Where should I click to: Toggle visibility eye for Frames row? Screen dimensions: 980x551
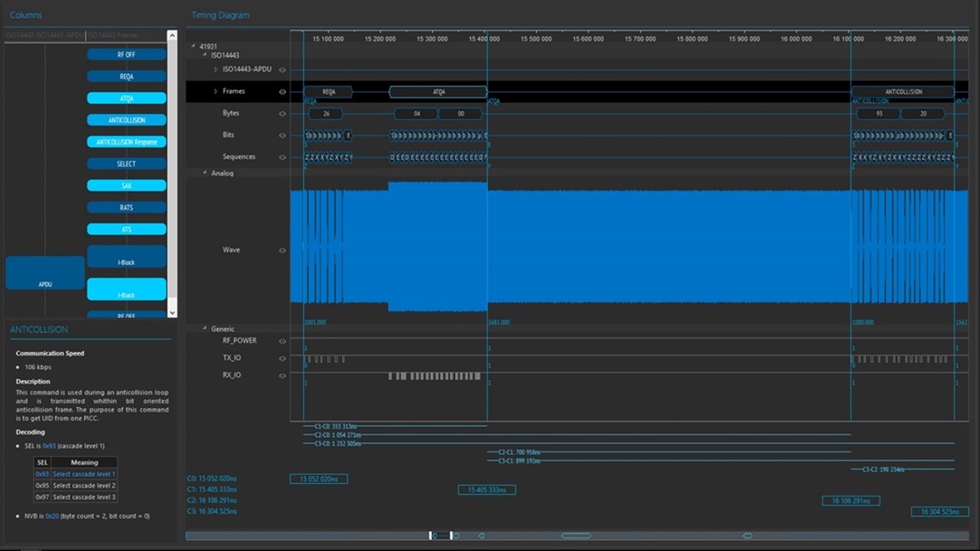tap(282, 92)
